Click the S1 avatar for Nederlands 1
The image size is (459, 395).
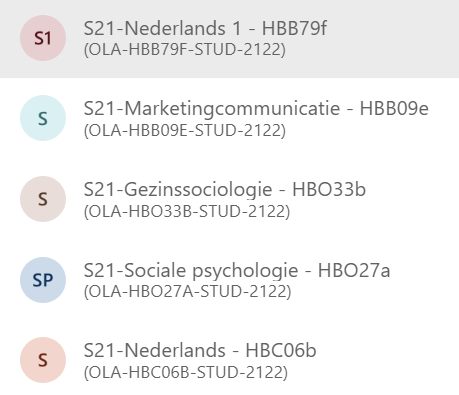[43, 38]
